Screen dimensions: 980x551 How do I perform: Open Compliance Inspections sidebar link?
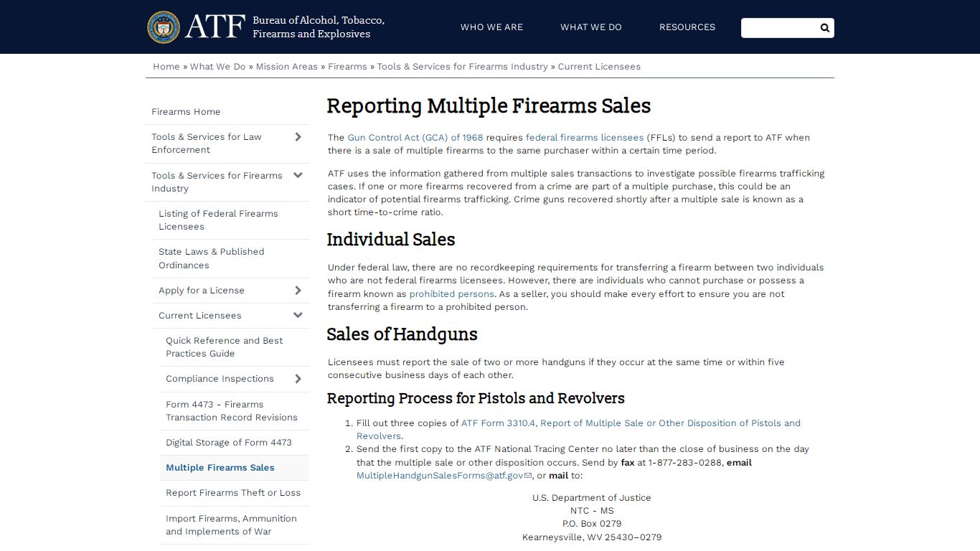click(220, 379)
